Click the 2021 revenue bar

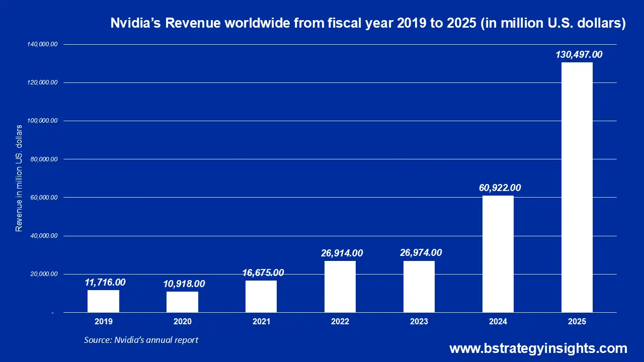pyautogui.click(x=261, y=297)
